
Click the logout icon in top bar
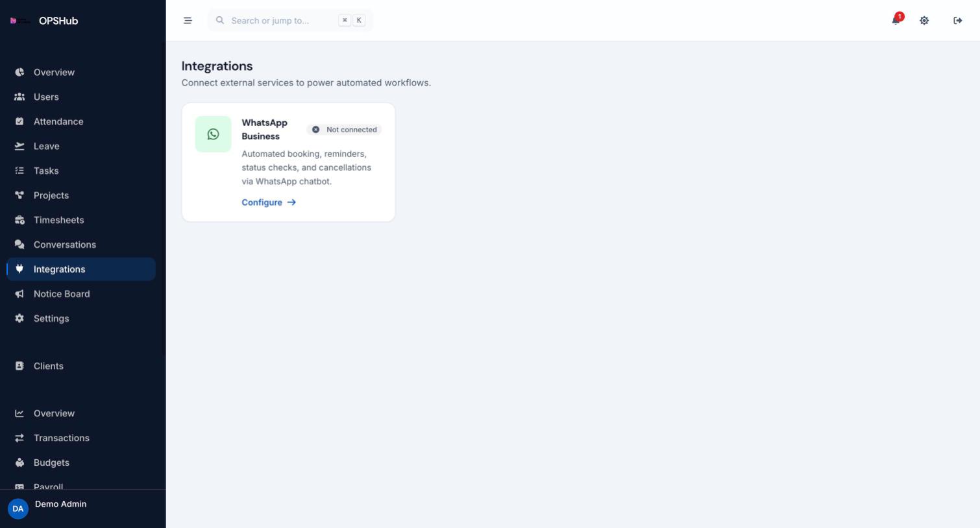pyautogui.click(x=958, y=21)
